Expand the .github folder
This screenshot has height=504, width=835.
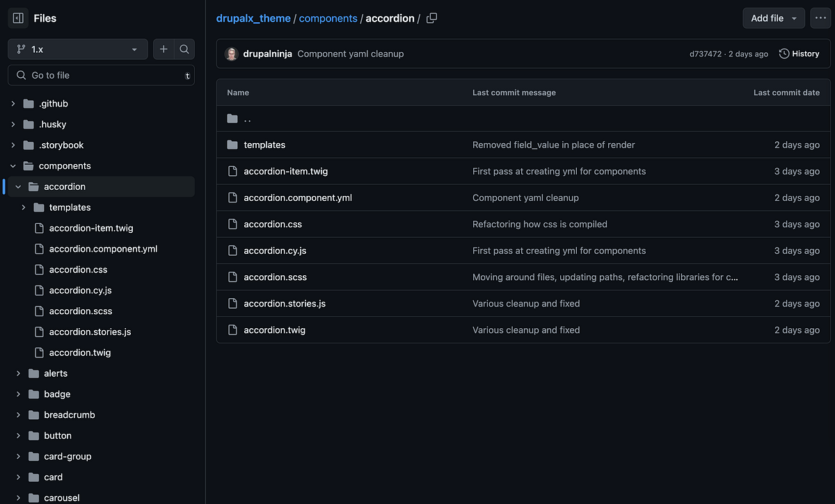tap(13, 103)
